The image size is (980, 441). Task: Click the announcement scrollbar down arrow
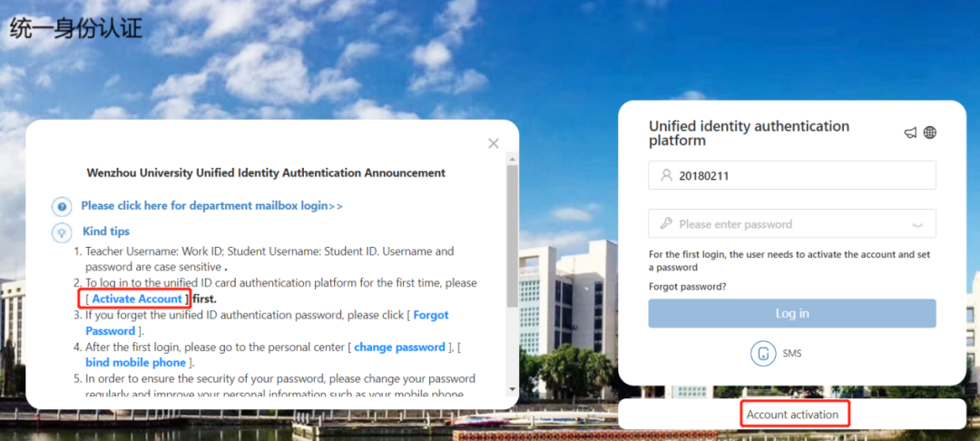[x=513, y=390]
